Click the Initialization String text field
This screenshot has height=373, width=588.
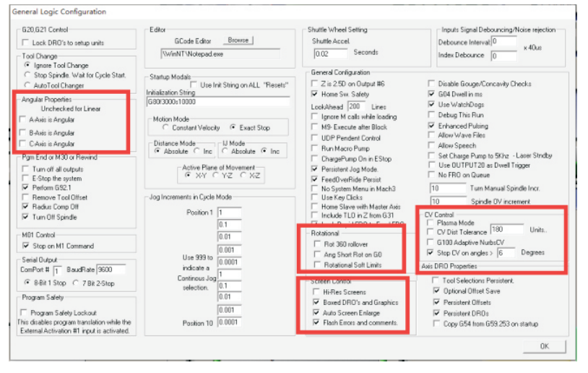pos(215,103)
